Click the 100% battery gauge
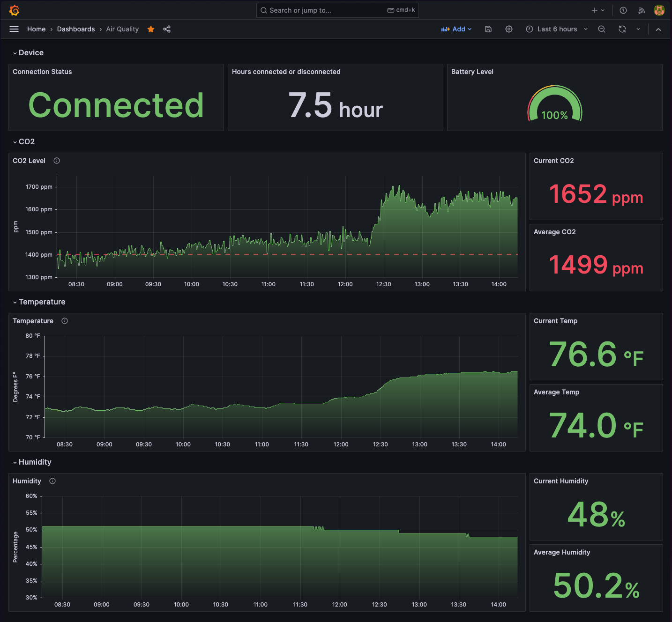Screen dimensions: 672x622 point(555,104)
